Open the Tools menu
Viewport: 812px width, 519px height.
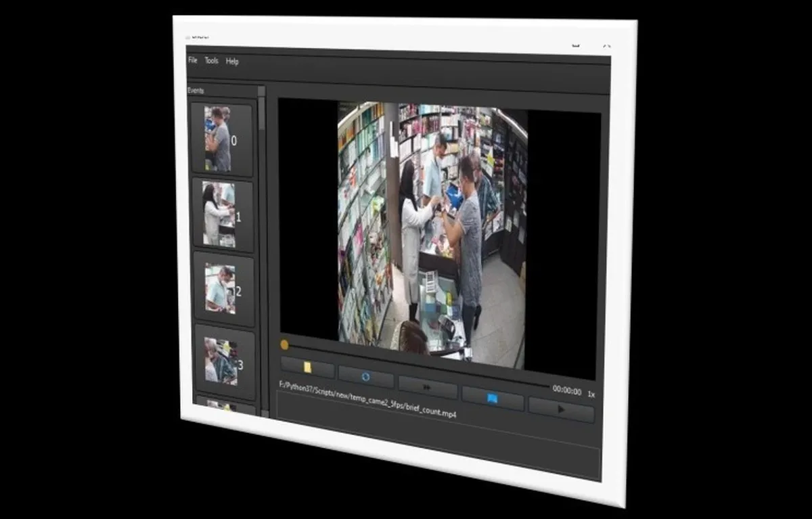point(212,61)
